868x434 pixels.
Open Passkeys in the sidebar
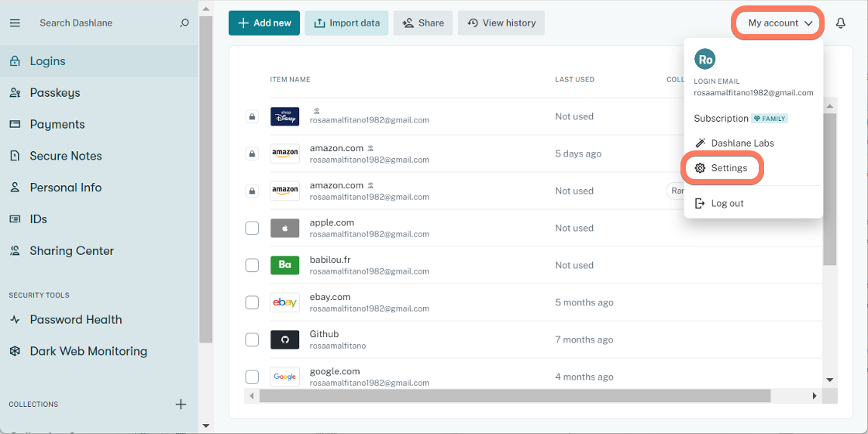point(99,92)
